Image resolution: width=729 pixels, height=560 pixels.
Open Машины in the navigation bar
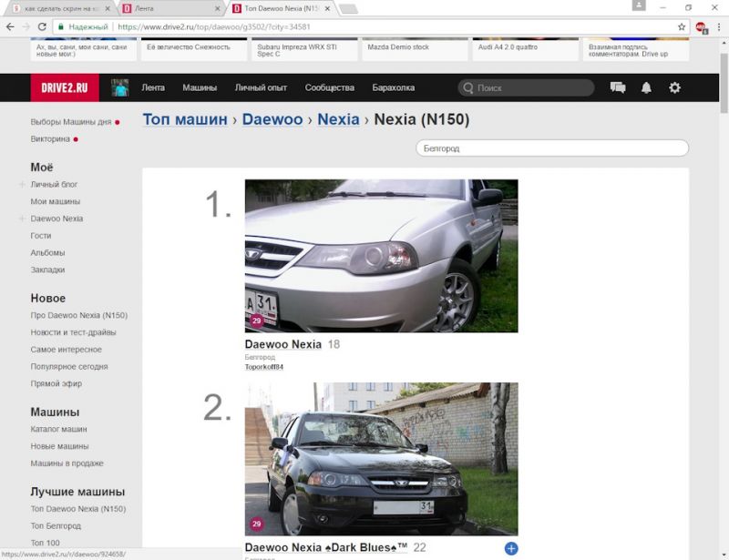200,87
